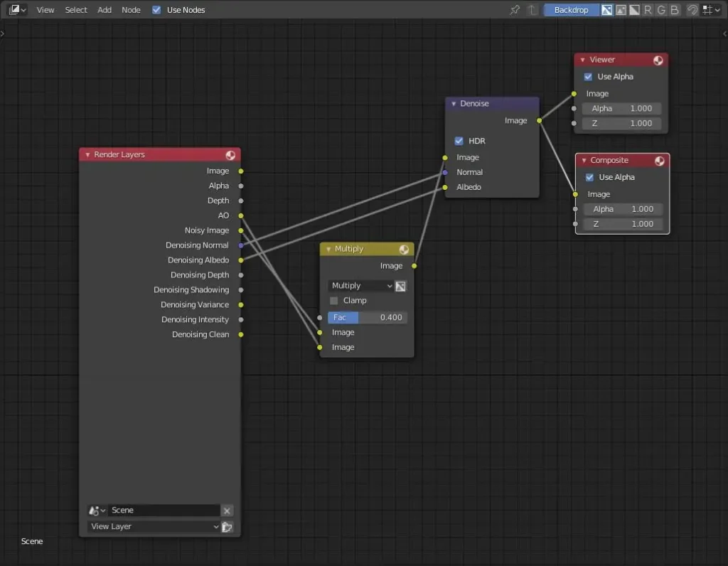
Task: Click Render Layers node title header
Action: coord(160,154)
